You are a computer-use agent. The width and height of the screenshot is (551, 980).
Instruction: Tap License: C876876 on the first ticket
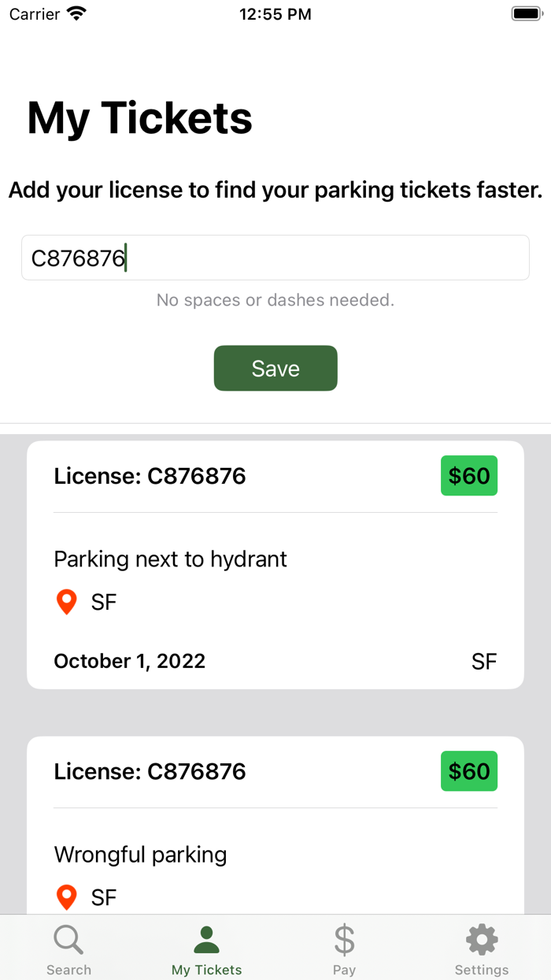(x=149, y=475)
